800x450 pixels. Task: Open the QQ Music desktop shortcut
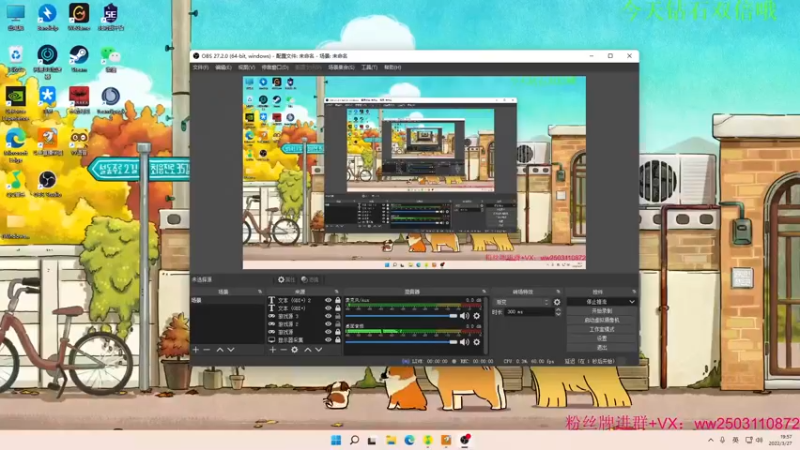click(x=15, y=184)
